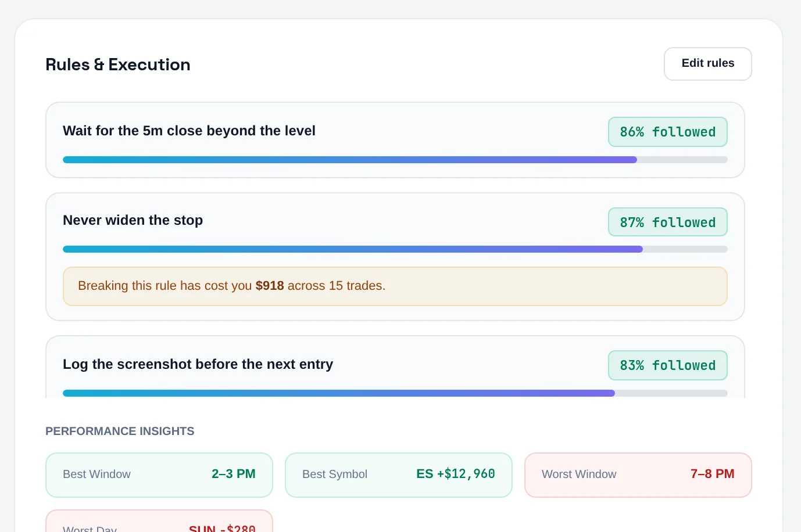
Task: Open the Worst Day insight card
Action: pyautogui.click(x=159, y=522)
